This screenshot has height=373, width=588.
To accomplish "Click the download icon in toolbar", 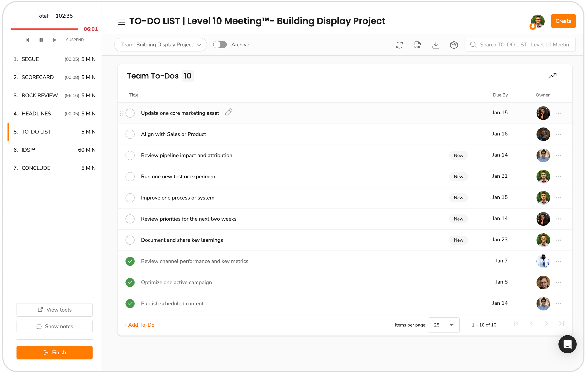I will point(436,45).
